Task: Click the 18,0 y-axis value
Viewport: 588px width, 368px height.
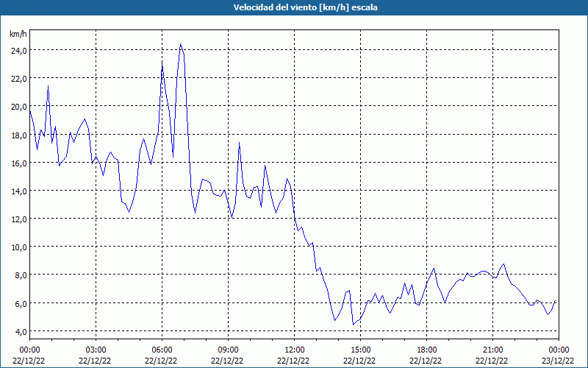Action: coord(19,135)
